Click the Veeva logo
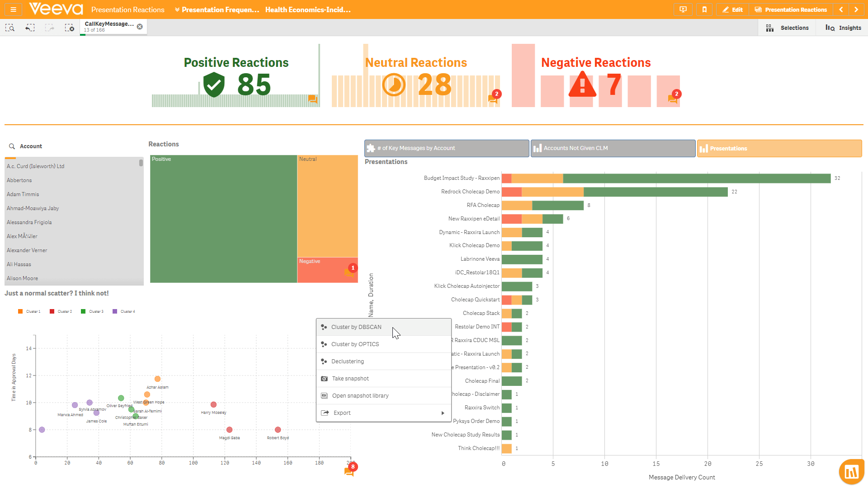Screen dimensions: 868x488 pyautogui.click(x=56, y=9)
